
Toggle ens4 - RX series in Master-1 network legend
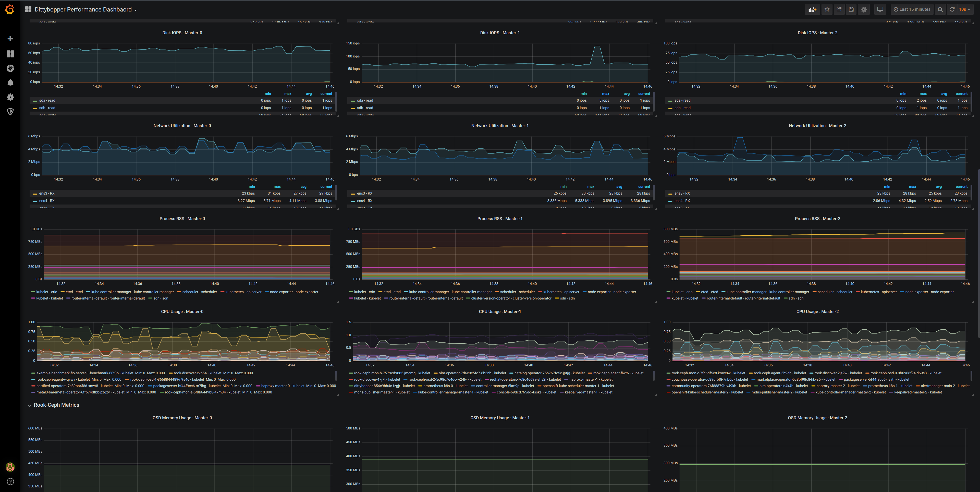pos(364,201)
